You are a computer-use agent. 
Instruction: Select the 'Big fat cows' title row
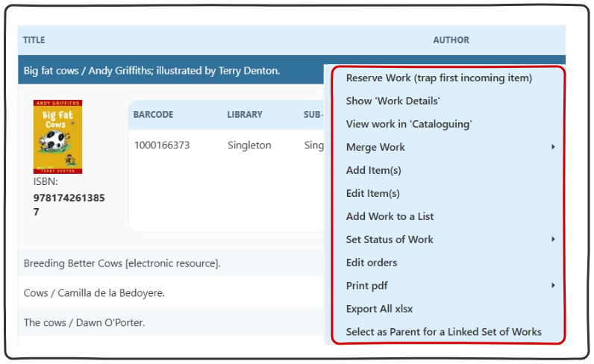(x=151, y=71)
